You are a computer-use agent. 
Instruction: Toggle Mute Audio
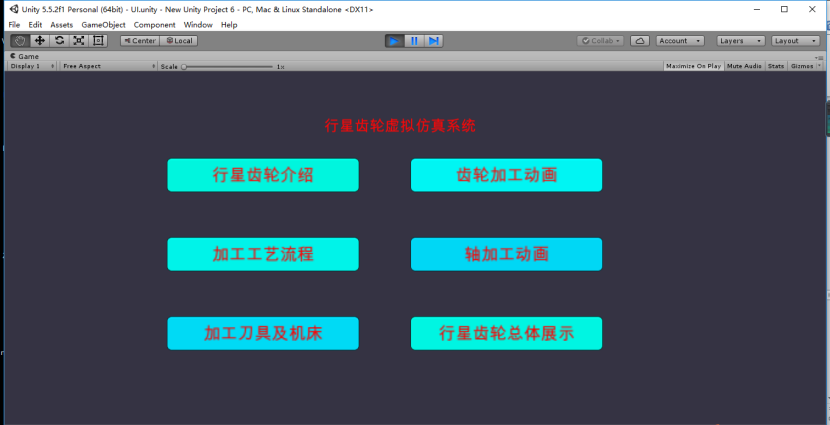pos(744,66)
